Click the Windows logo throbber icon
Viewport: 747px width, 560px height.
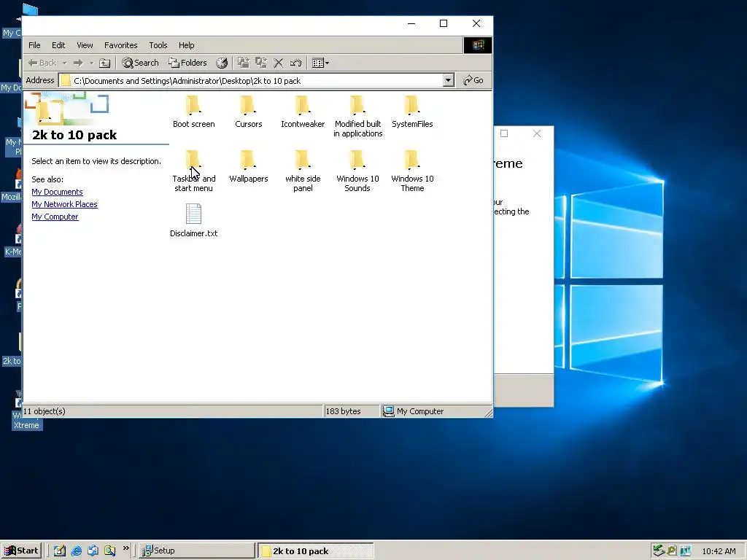[x=478, y=45]
